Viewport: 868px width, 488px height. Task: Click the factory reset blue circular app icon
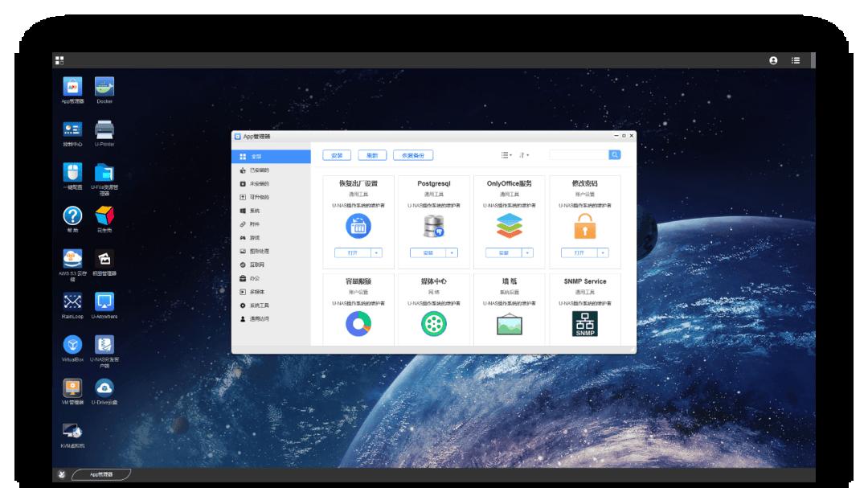[x=358, y=227]
